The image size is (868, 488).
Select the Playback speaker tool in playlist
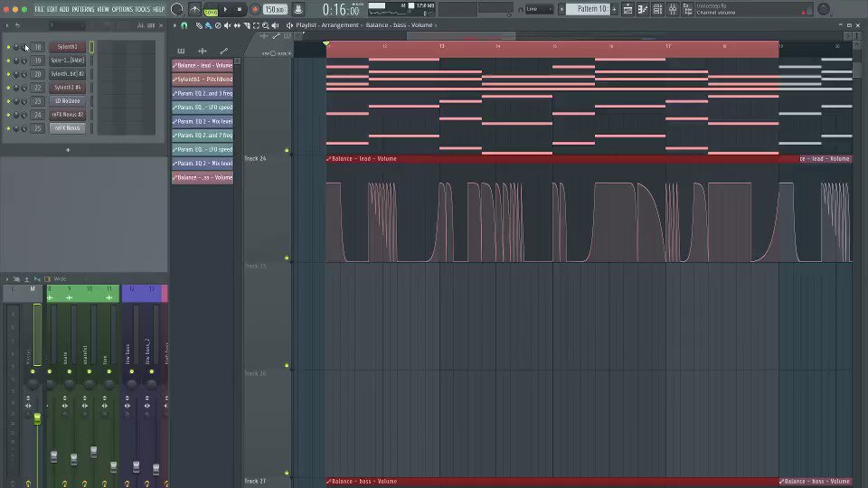(275, 25)
